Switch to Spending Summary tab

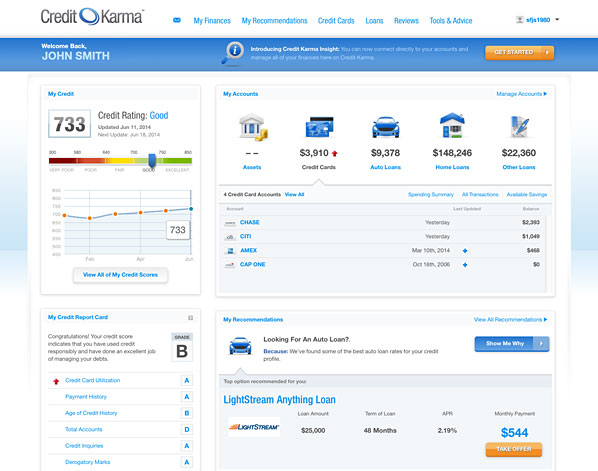(431, 195)
